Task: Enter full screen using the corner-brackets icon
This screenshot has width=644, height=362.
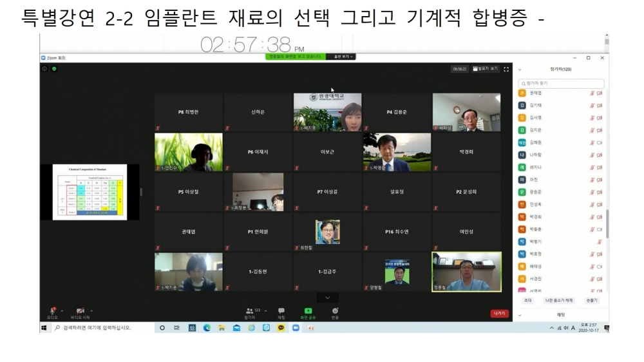Action: click(506, 69)
